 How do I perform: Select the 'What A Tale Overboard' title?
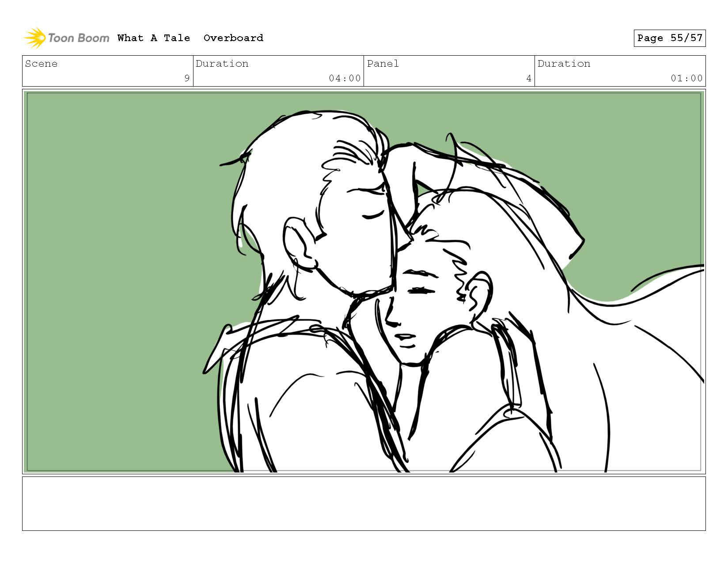pos(190,38)
